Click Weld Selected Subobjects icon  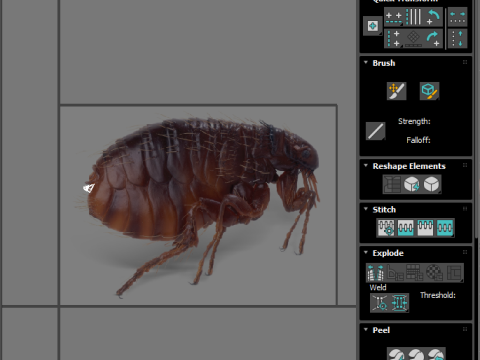[399, 303]
